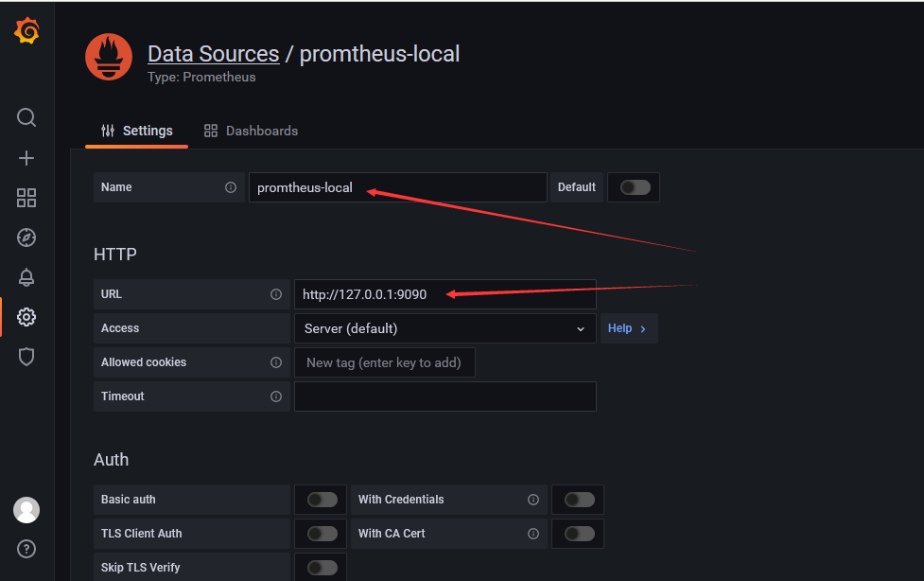Screen dimensions: 924x581
Task: Open the Server Admin shield icon
Action: coord(26,357)
